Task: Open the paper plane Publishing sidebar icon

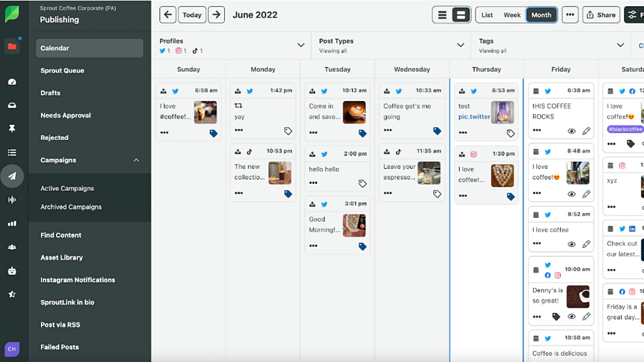Action: (x=12, y=176)
